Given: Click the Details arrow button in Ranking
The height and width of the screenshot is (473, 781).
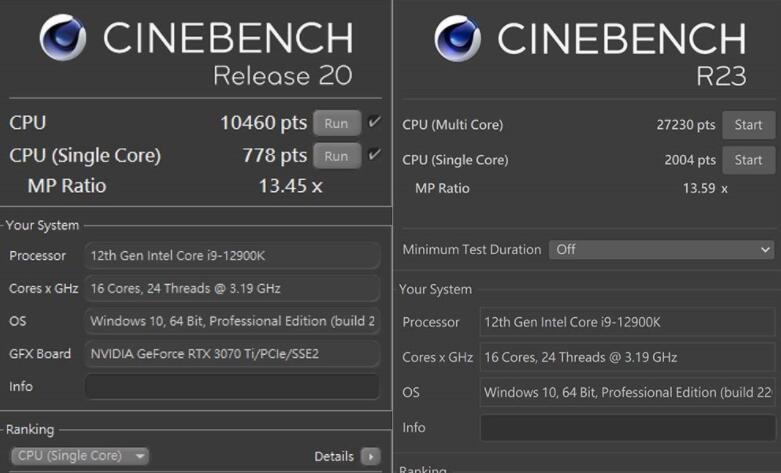Looking at the screenshot, I should click(x=371, y=457).
